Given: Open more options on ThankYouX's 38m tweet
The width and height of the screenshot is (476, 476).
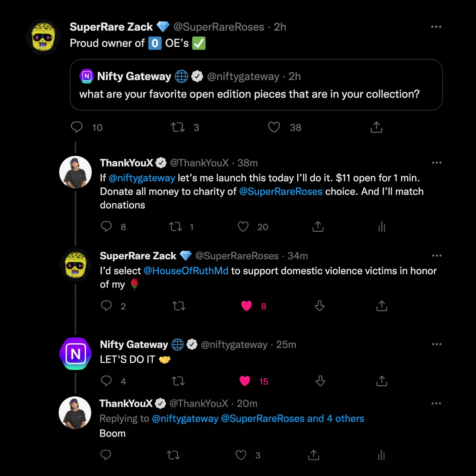Looking at the screenshot, I should (x=437, y=163).
